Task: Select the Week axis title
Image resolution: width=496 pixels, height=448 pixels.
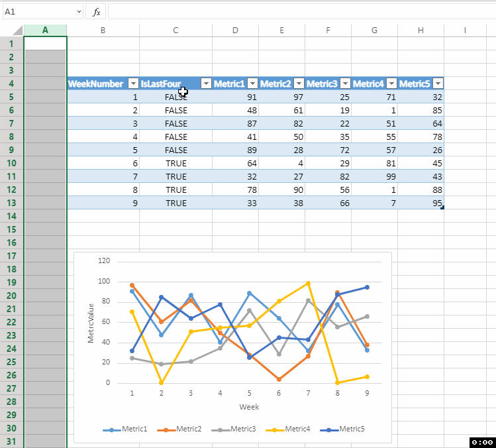Action: [249, 407]
